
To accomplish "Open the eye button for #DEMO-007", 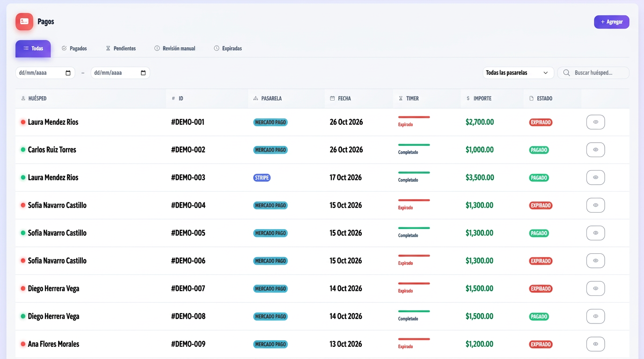I will pos(595,288).
